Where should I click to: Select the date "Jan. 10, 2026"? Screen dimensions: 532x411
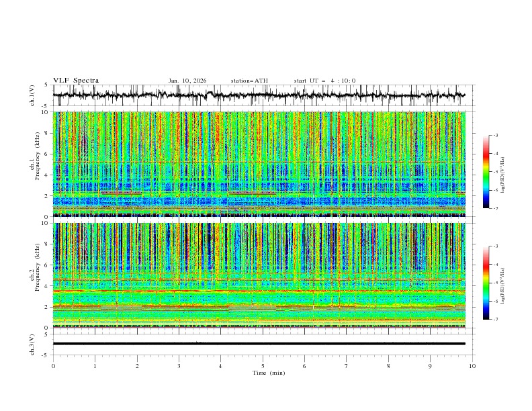pos(187,81)
